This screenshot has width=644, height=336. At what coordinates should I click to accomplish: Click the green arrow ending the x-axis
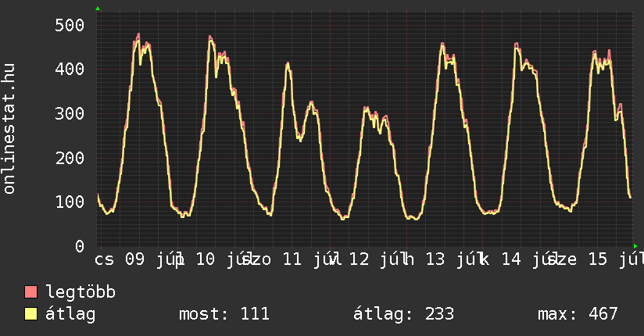635,246
